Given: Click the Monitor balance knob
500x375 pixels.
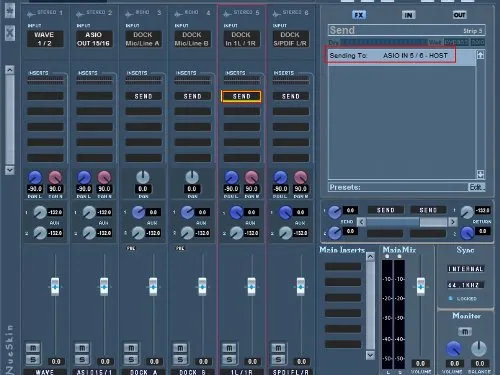Looking at the screenshot, I should pyautogui.click(x=479, y=349).
